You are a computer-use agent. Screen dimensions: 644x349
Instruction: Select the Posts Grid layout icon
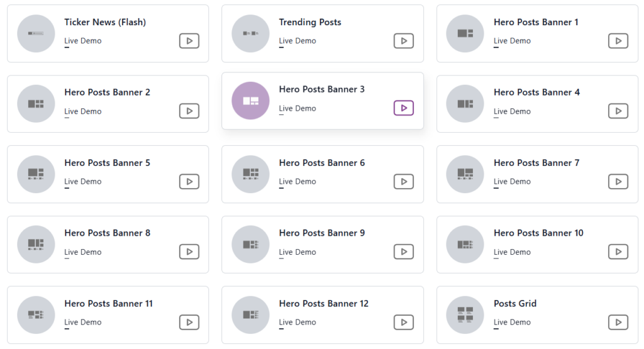[x=465, y=315]
